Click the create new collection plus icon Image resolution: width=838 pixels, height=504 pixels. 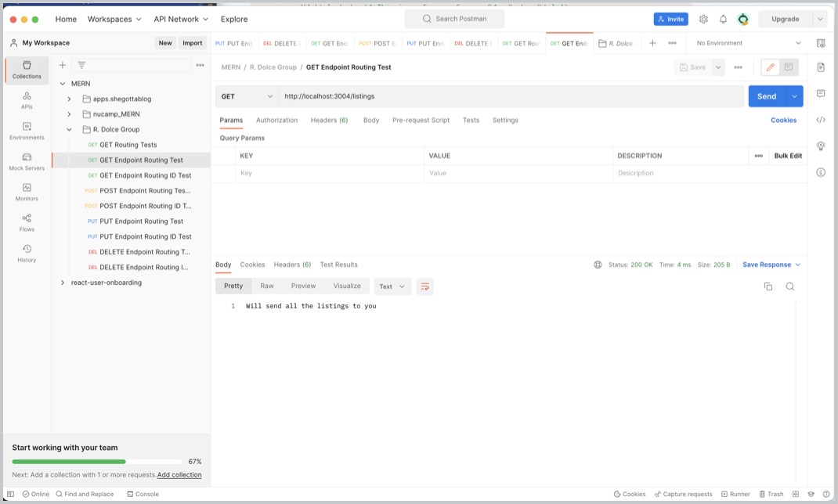coord(63,65)
